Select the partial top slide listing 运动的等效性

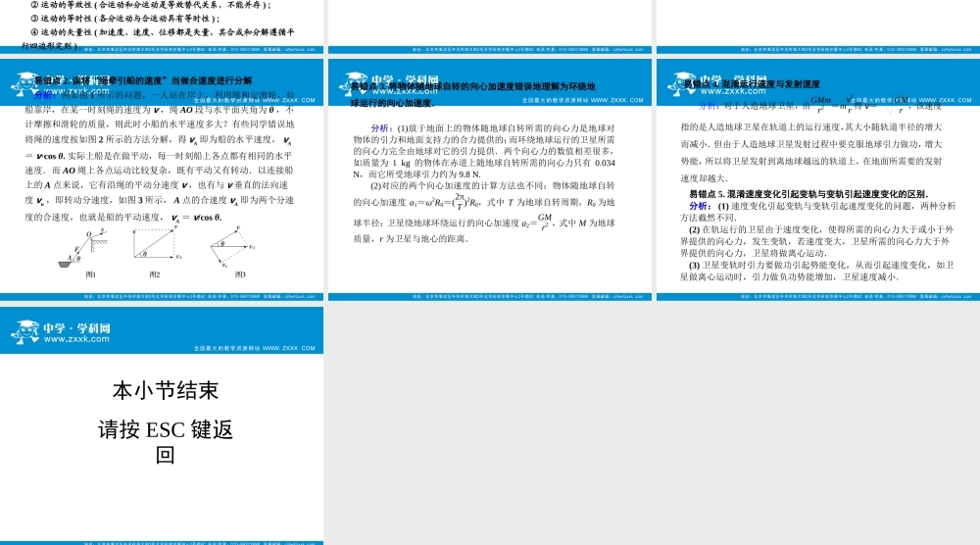[162, 26]
